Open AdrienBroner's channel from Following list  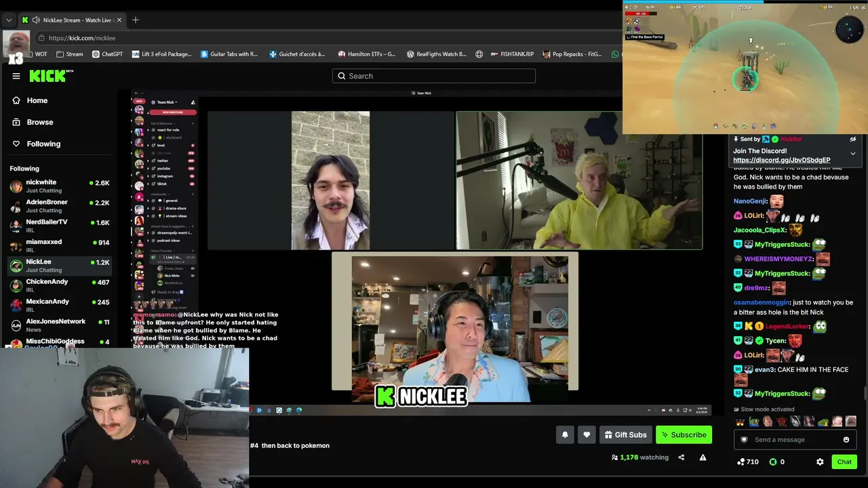60,206
